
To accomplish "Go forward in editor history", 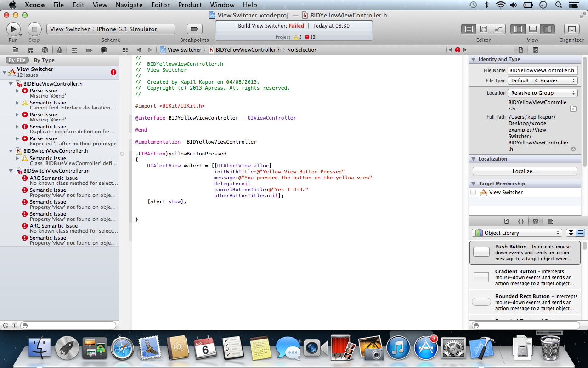I will coord(150,50).
